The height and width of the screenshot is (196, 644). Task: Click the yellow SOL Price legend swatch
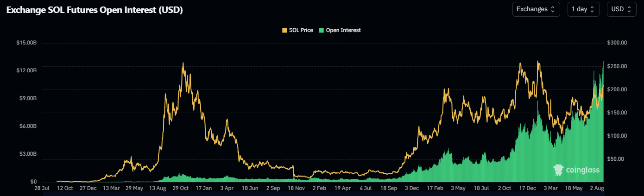[x=284, y=30]
